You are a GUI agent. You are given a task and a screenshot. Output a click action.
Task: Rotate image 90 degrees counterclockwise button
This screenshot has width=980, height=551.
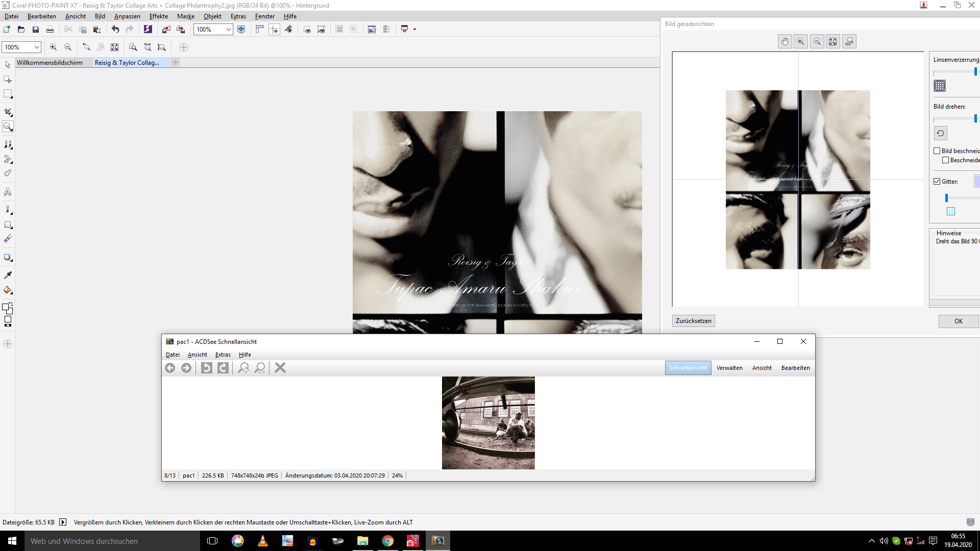pos(940,133)
